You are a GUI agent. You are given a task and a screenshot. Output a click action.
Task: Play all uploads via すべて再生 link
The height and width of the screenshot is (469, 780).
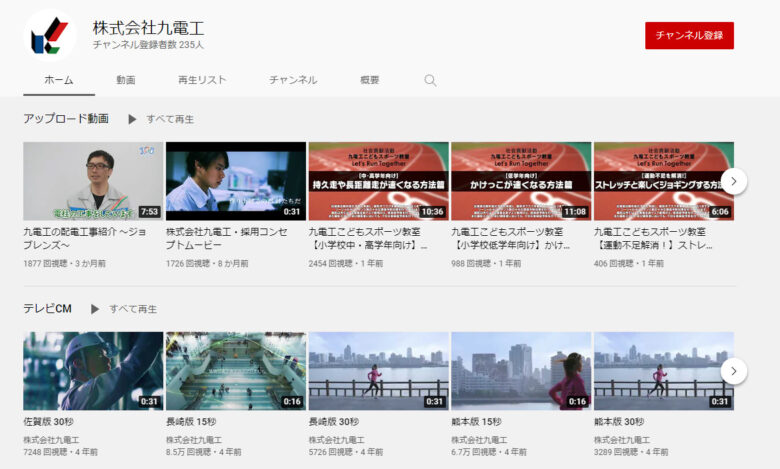tap(170, 119)
